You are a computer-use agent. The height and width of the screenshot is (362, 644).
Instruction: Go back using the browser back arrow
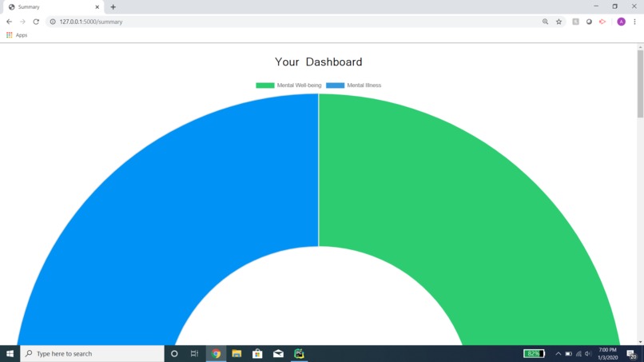tap(9, 22)
